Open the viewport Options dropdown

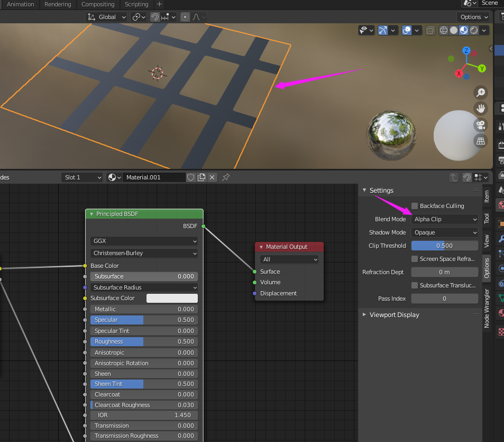[473, 17]
